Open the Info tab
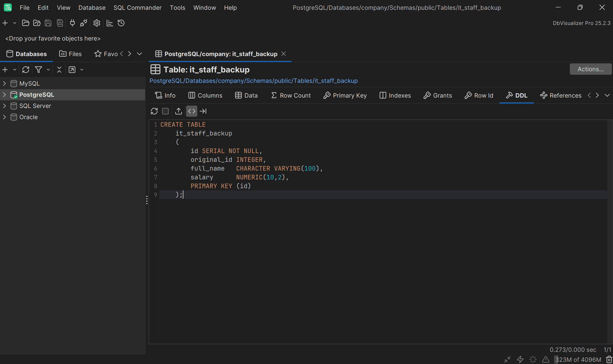The height and width of the screenshot is (364, 613). [165, 95]
